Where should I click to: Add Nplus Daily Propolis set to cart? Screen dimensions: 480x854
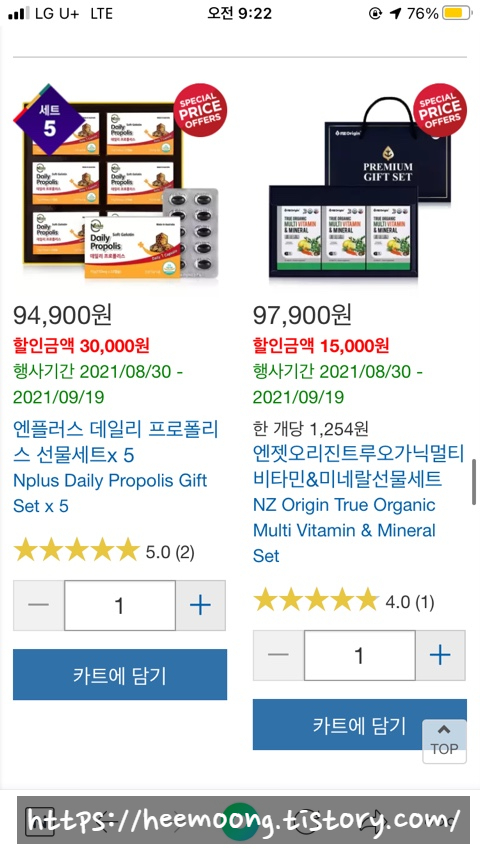tap(120, 674)
